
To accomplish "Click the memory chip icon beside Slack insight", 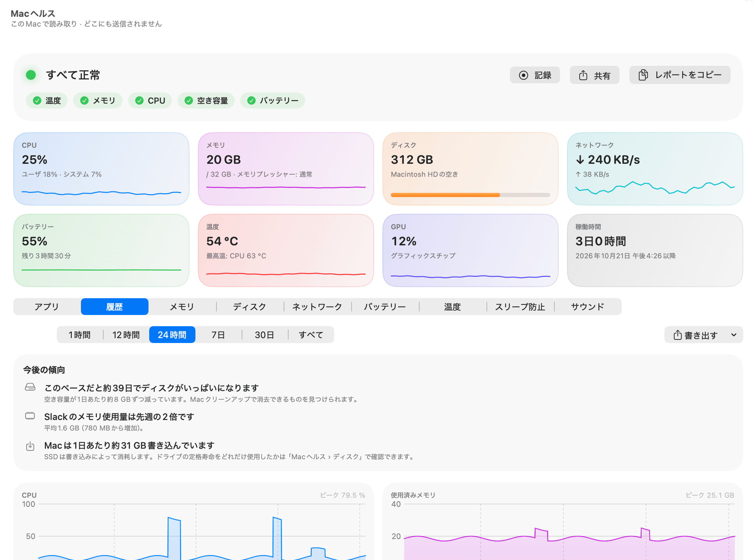I will click(x=30, y=416).
